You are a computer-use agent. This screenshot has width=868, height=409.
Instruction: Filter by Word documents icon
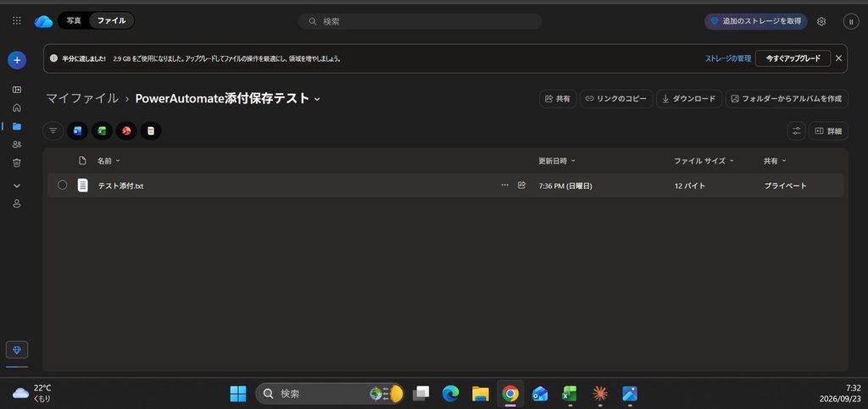(77, 131)
